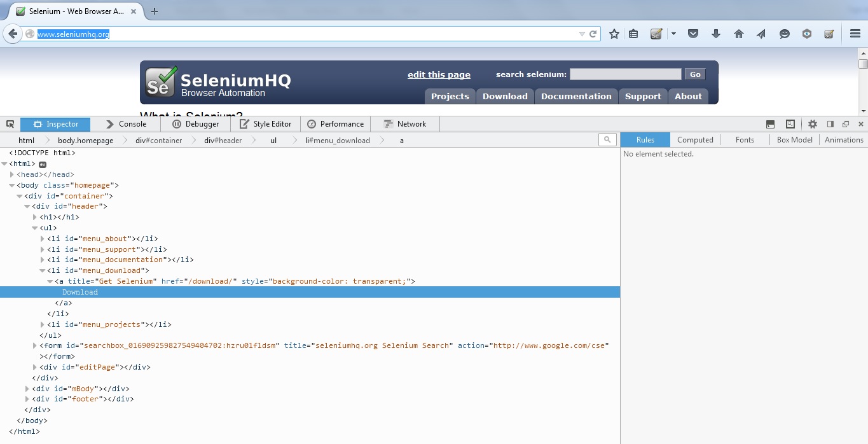Click the li#menu_download breadcrumb
The height and width of the screenshot is (444, 868).
[337, 141]
